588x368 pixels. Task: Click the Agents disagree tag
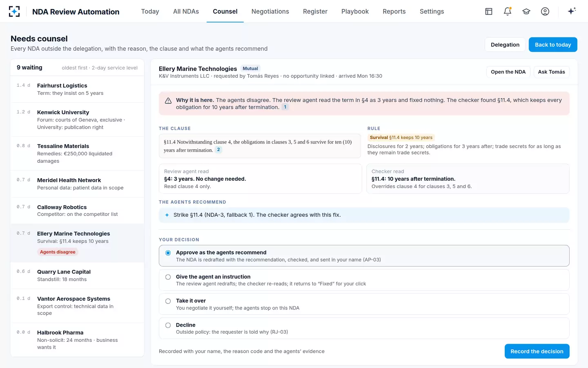click(58, 252)
